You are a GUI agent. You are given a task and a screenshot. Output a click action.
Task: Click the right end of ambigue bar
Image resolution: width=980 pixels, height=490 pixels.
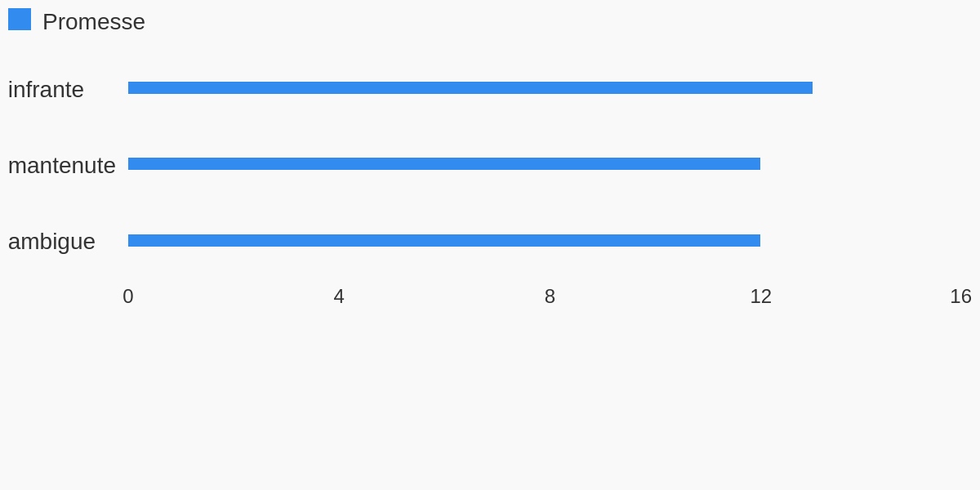coord(759,240)
